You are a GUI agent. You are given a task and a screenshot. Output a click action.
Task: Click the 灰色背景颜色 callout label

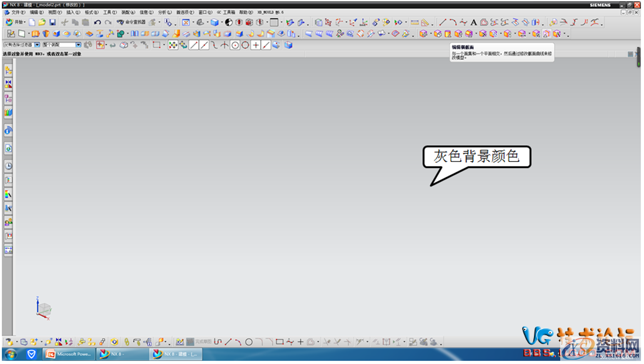click(x=476, y=156)
